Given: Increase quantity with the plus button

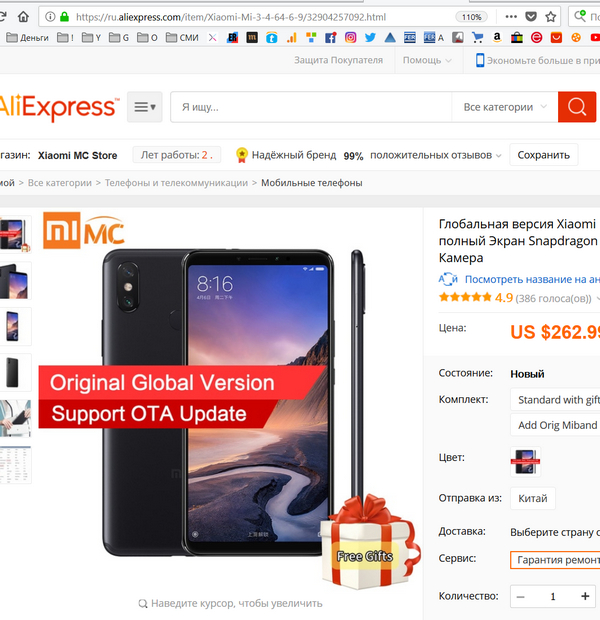Looking at the screenshot, I should coord(585,596).
